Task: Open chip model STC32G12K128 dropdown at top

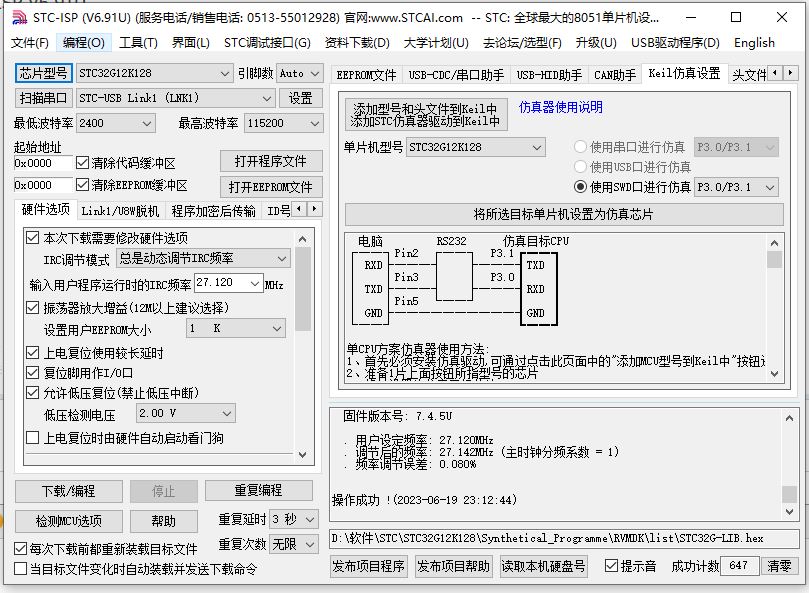Action: pos(154,73)
